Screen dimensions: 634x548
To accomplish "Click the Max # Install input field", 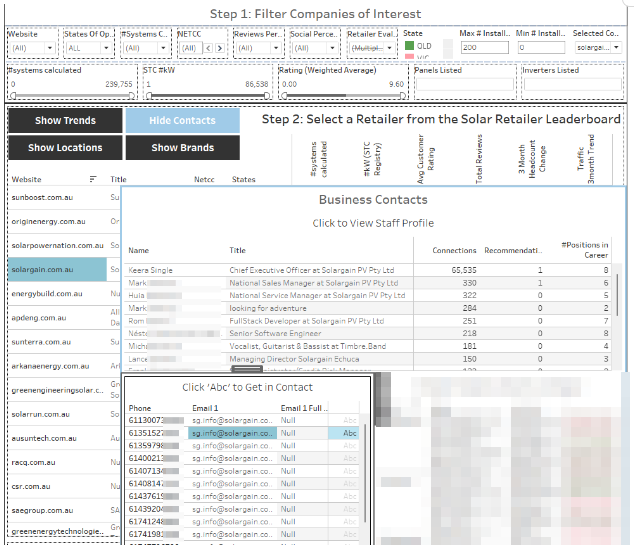I will click(484, 48).
